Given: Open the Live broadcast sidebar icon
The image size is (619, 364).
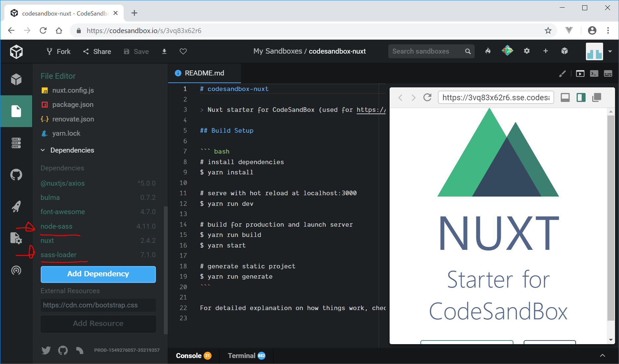Looking at the screenshot, I should pos(16,270).
